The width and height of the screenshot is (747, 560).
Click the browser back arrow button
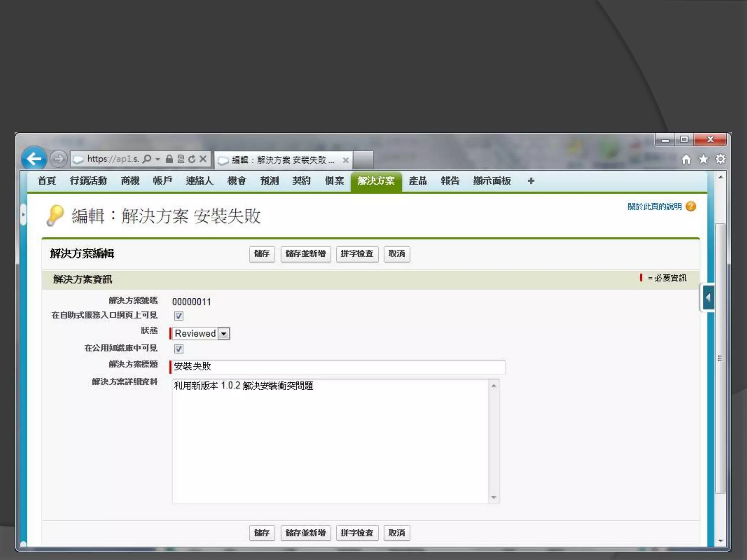coord(34,159)
